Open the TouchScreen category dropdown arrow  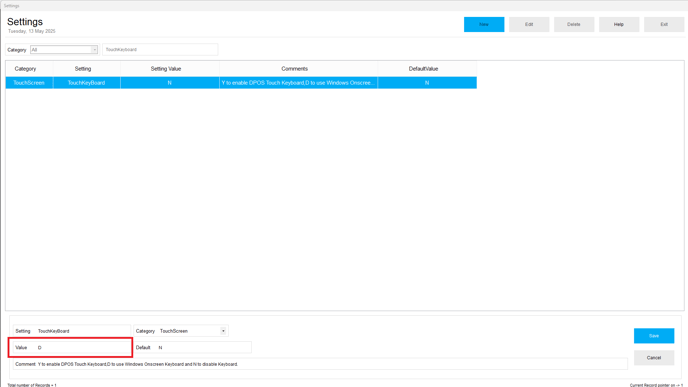click(x=223, y=331)
